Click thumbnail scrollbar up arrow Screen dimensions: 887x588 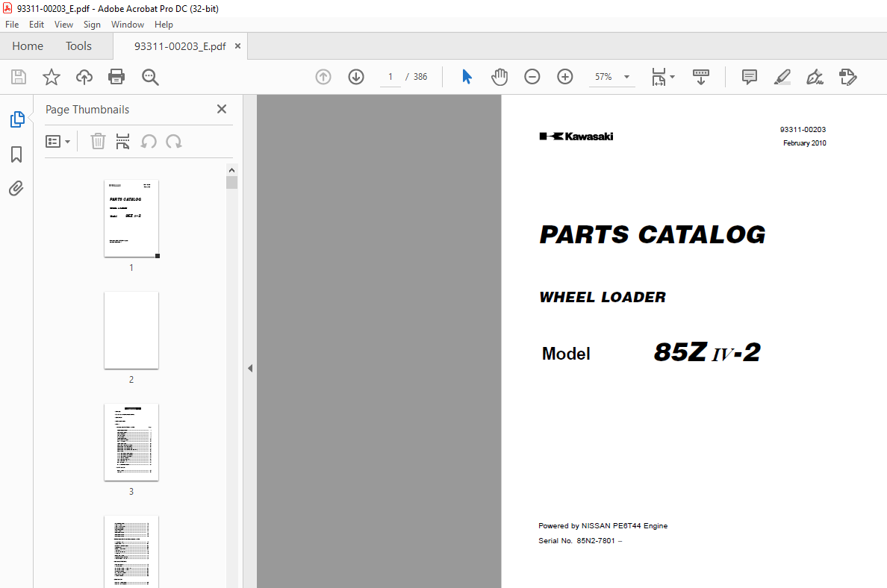tap(231, 170)
